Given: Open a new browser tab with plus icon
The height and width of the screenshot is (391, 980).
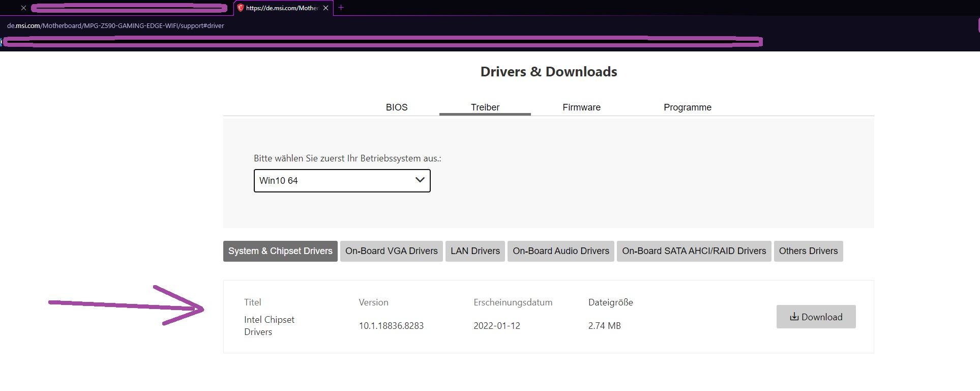Looking at the screenshot, I should coord(341,8).
